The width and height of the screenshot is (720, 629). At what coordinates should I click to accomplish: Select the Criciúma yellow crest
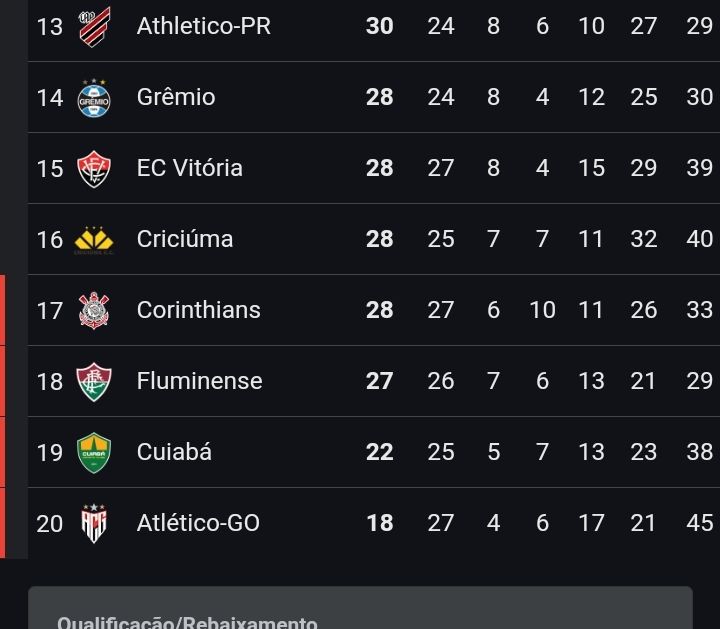click(94, 239)
